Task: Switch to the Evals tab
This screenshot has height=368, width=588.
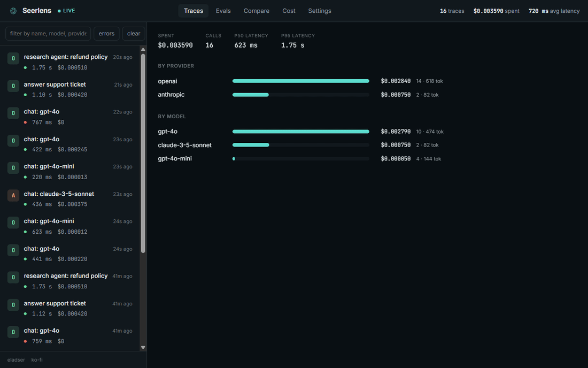Action: tap(223, 11)
